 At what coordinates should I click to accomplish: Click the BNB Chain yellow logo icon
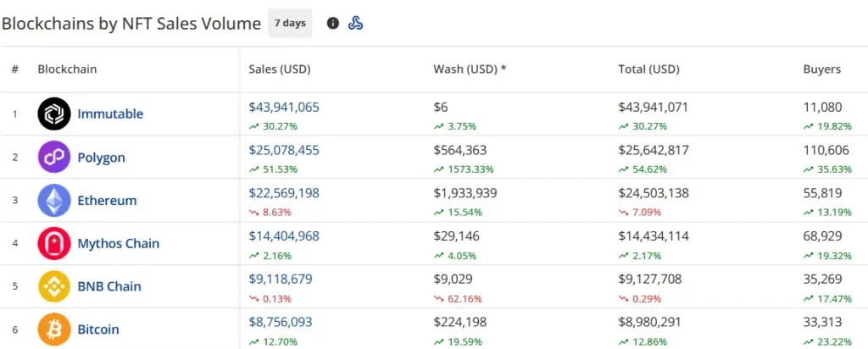pyautogui.click(x=53, y=286)
